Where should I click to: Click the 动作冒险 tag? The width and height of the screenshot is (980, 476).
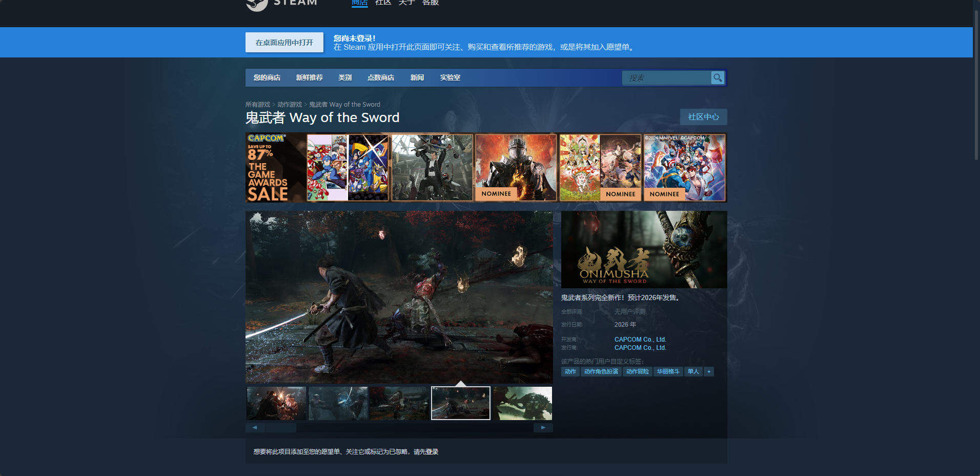[638, 371]
